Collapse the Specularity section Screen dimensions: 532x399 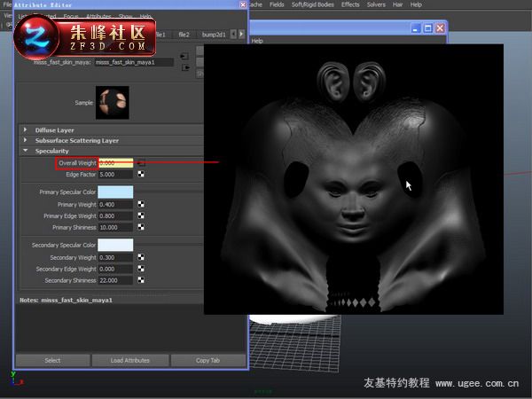click(x=25, y=151)
